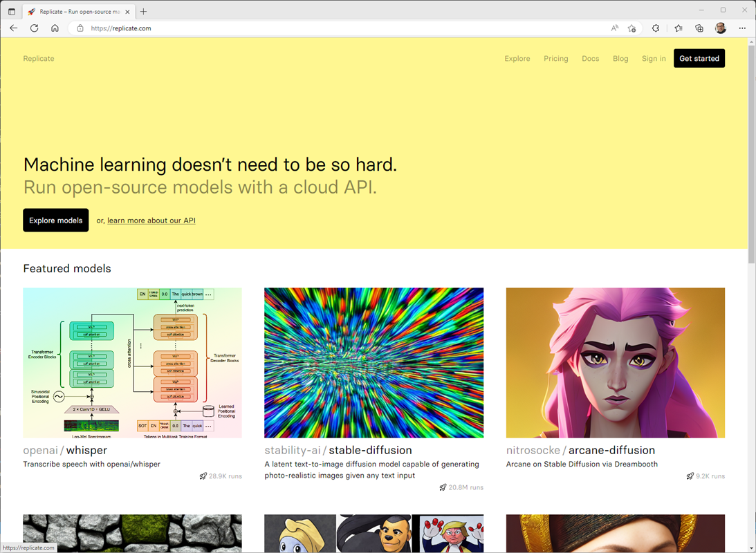Click 'Arcane on Stable Diffusion via Dreambooth' text

tap(582, 464)
